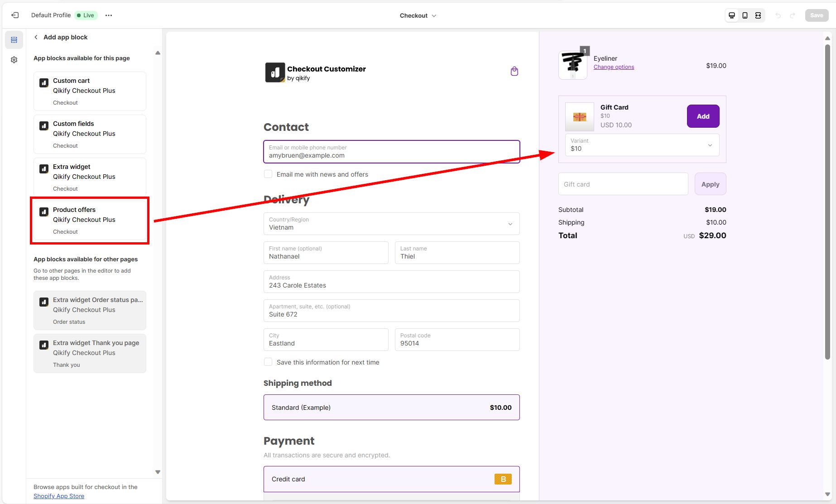
Task: Click the preview vertical scrollbar
Action: pos(827,202)
